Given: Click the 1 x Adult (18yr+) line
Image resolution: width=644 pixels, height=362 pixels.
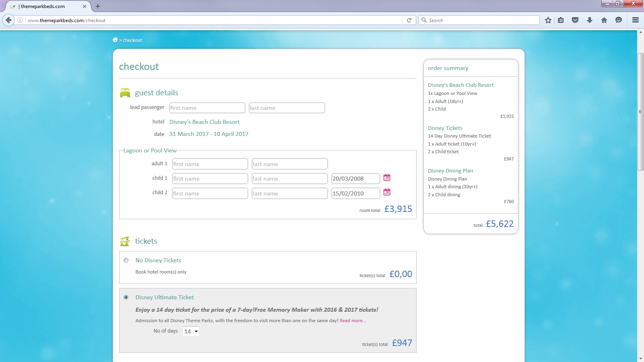Looking at the screenshot, I should [446, 101].
